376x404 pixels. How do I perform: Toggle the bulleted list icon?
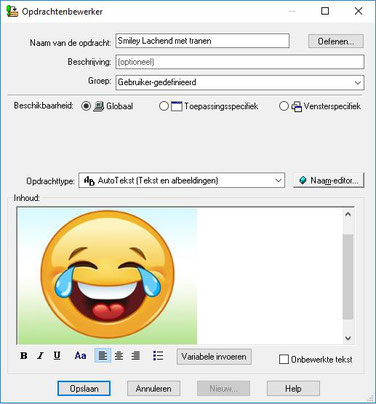click(158, 356)
